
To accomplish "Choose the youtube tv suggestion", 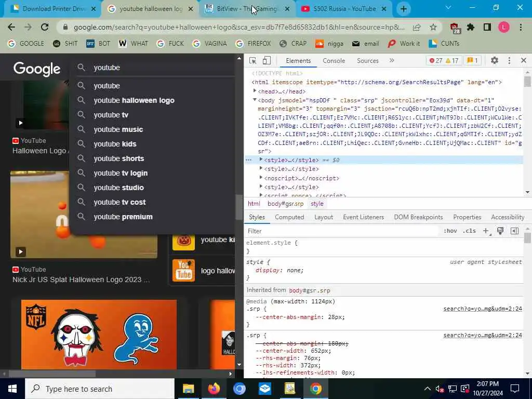I will pos(111,115).
